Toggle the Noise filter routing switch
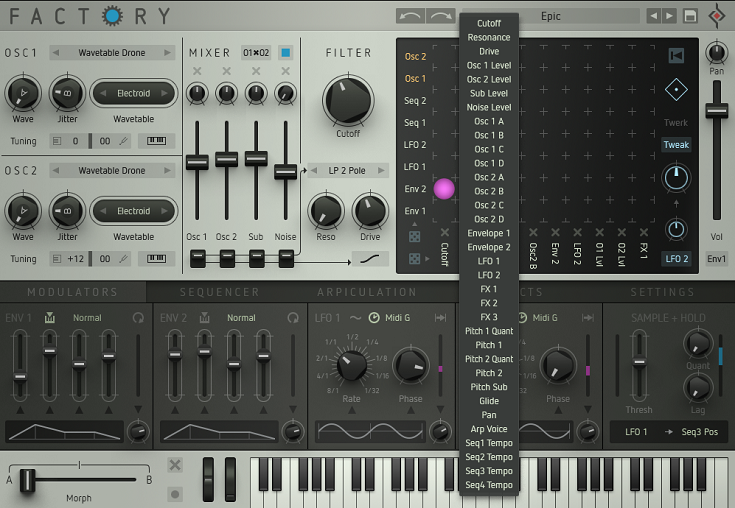735x508 pixels. click(286, 258)
